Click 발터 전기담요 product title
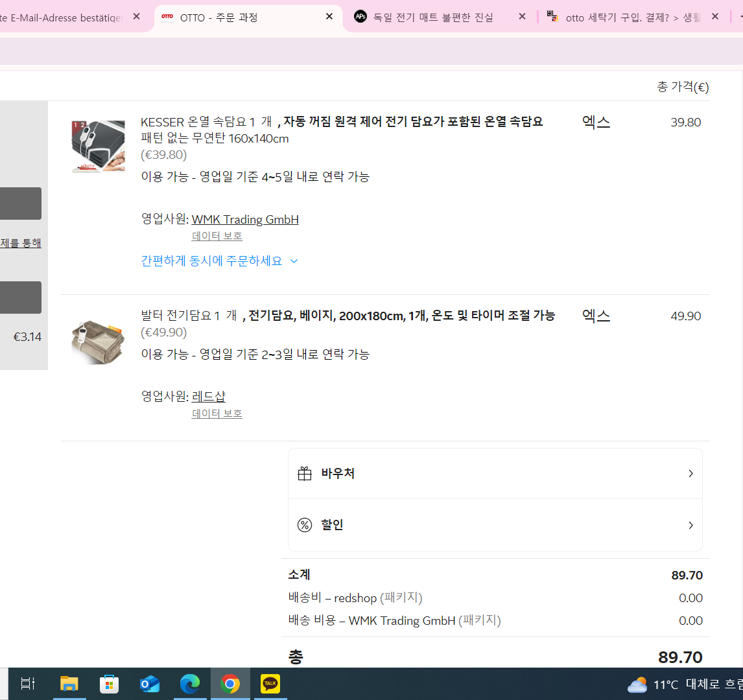The height and width of the screenshot is (700, 743). pos(348,316)
